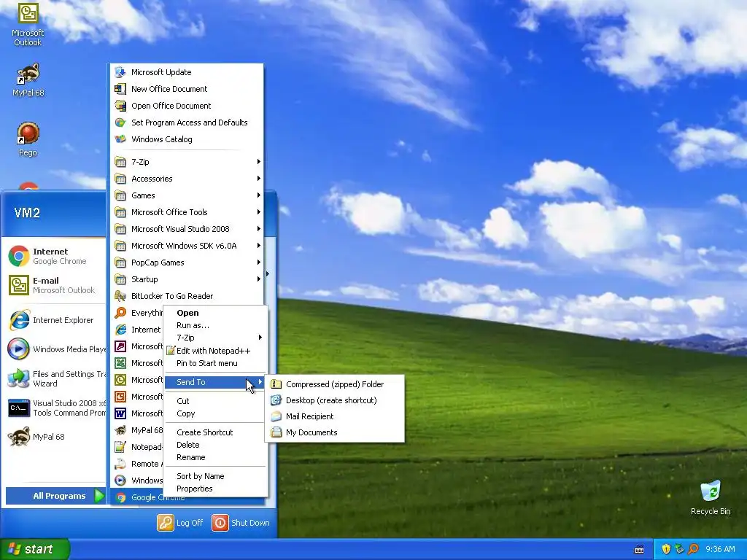The image size is (747, 560).
Task: Expand Microsoft Windows SDK v6.0A folder
Action: (x=187, y=246)
